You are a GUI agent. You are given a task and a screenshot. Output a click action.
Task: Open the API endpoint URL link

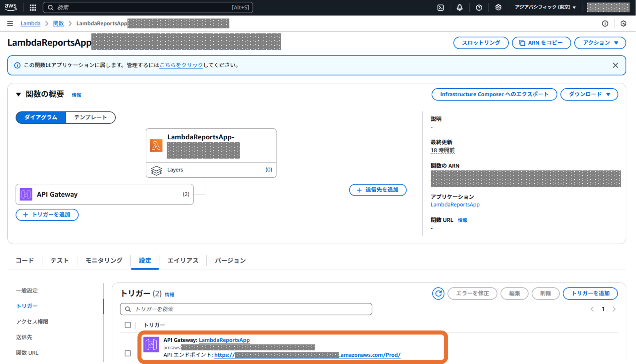pos(307,355)
